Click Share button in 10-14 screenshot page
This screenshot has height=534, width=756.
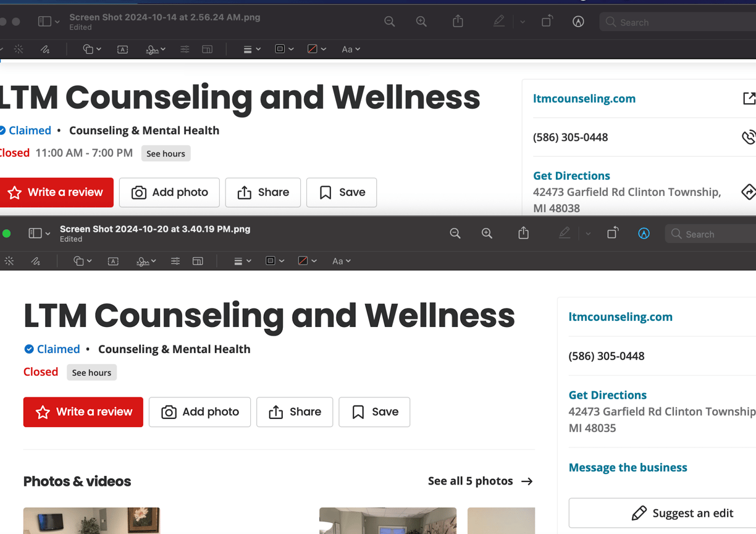(x=263, y=192)
